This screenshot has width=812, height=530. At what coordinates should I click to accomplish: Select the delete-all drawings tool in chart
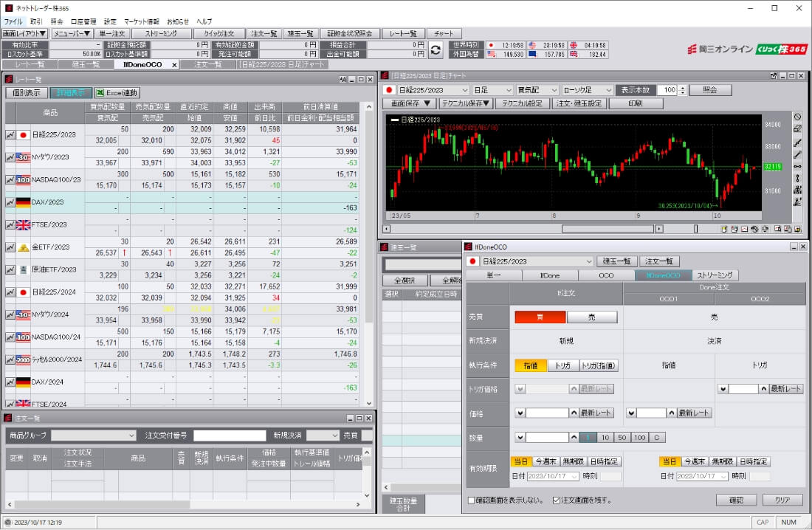797,117
